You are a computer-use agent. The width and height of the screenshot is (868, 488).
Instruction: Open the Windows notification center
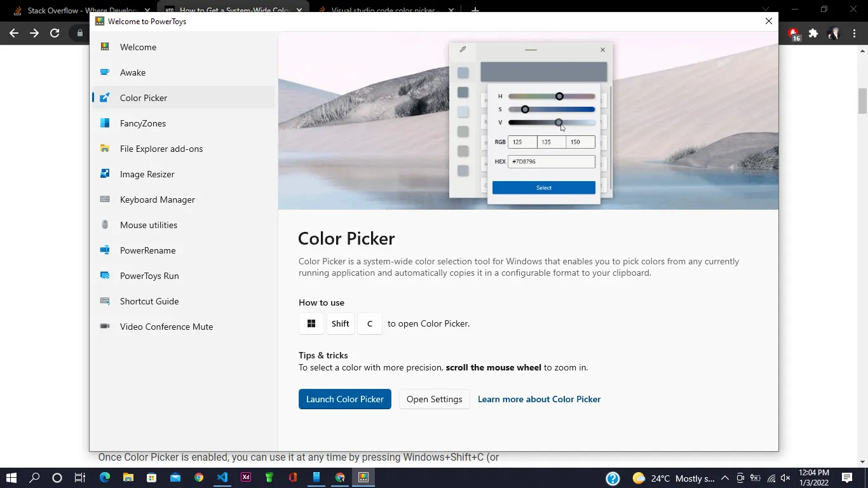(x=847, y=478)
